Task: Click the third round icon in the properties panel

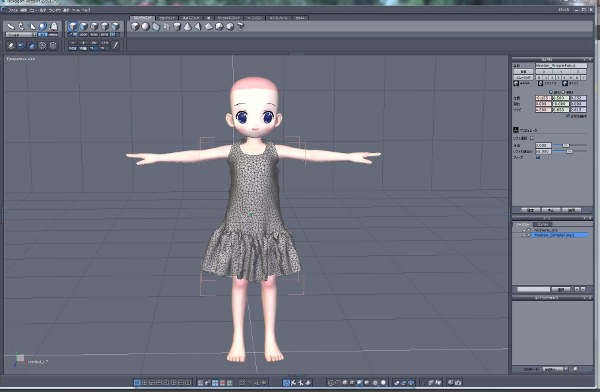Action: pos(565,83)
